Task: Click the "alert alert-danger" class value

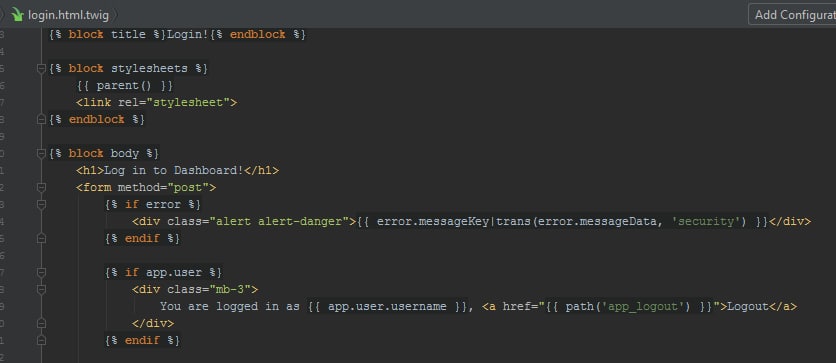Action: pyautogui.click(x=279, y=221)
